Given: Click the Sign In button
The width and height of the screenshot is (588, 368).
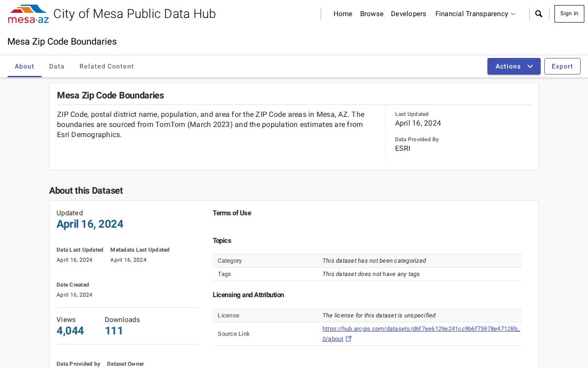Looking at the screenshot, I should click(569, 14).
